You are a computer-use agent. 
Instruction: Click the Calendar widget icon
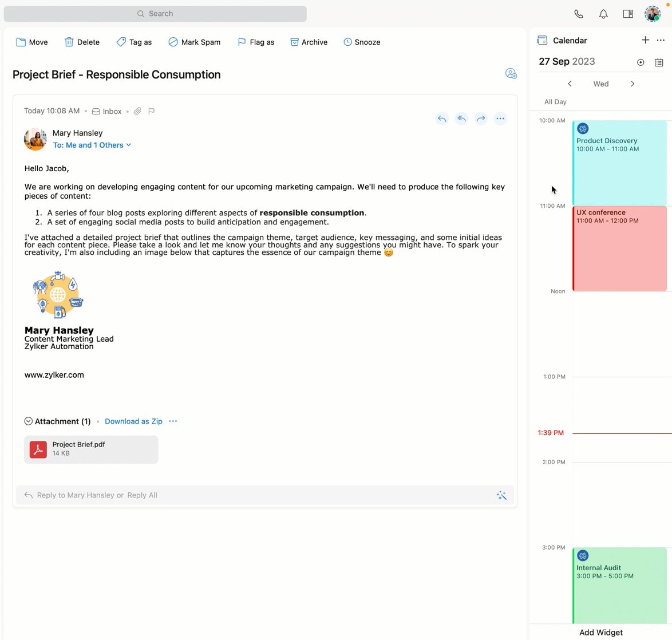point(542,40)
